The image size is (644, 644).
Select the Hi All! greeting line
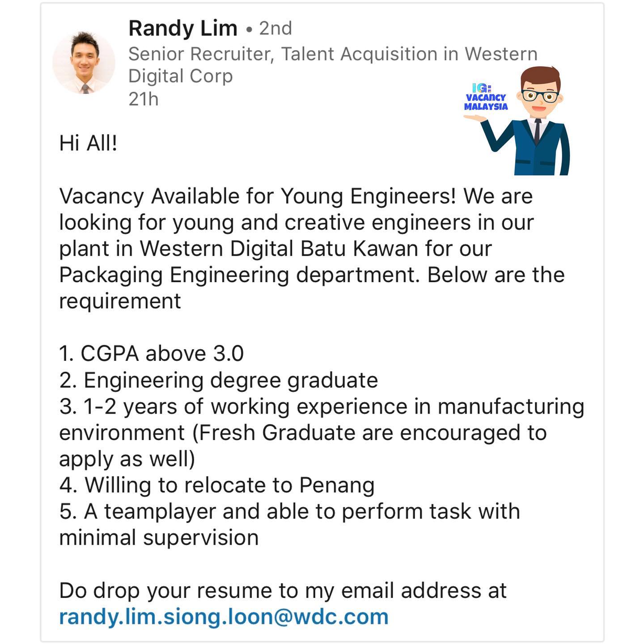tap(88, 144)
